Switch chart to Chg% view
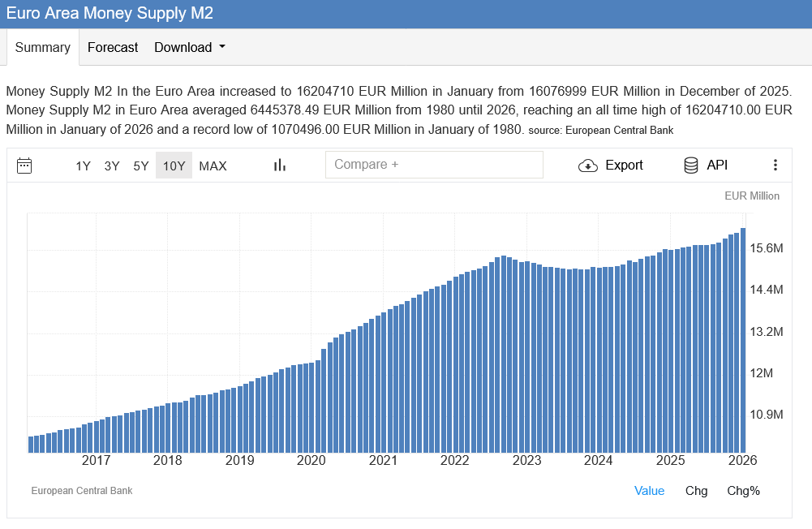Screen dimensions: 812x529 click(743, 490)
